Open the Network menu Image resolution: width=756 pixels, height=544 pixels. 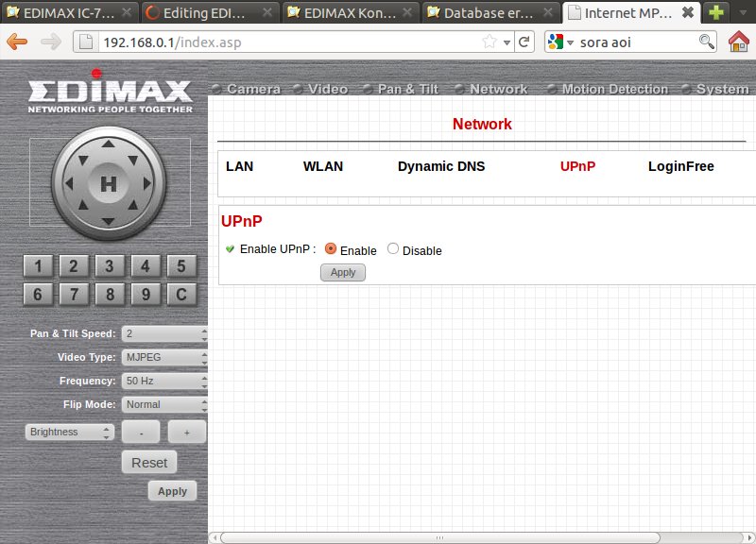coord(499,89)
